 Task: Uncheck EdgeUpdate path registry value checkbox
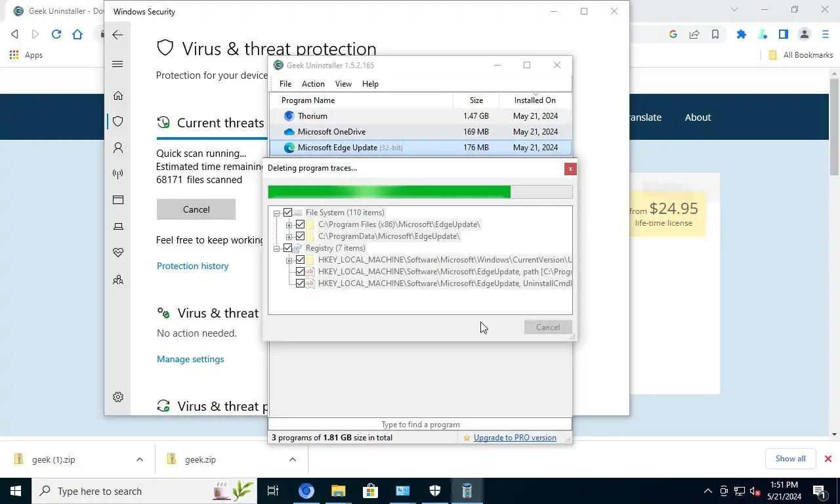point(300,272)
